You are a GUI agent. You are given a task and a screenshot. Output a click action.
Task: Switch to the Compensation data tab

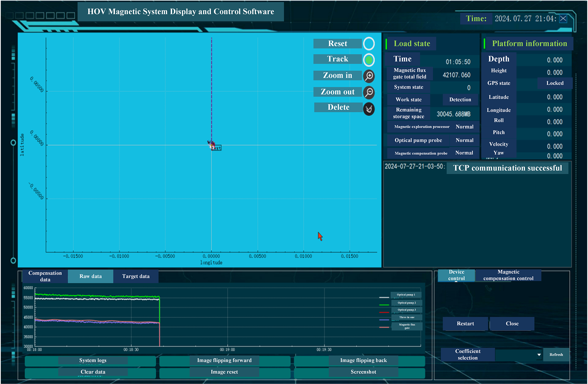point(45,276)
